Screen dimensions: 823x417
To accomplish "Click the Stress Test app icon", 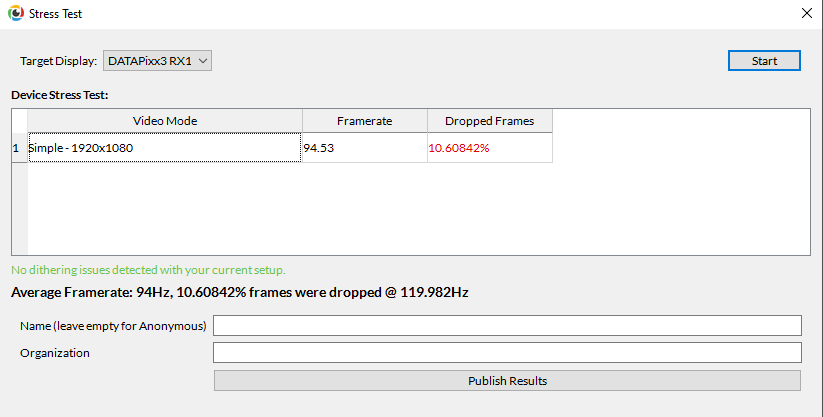I will pos(16,13).
